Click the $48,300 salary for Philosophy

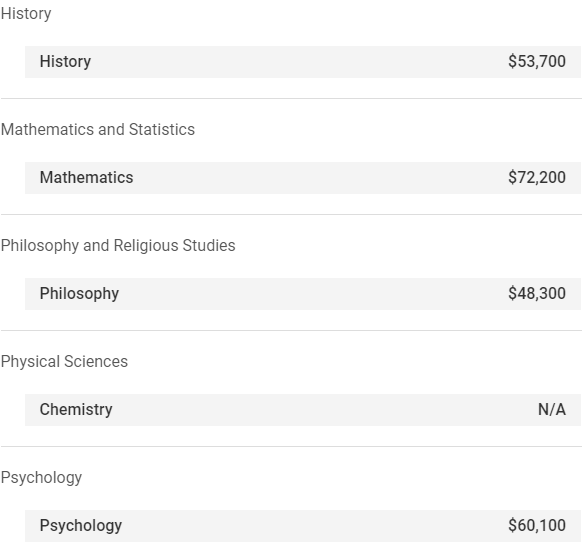[x=537, y=293]
